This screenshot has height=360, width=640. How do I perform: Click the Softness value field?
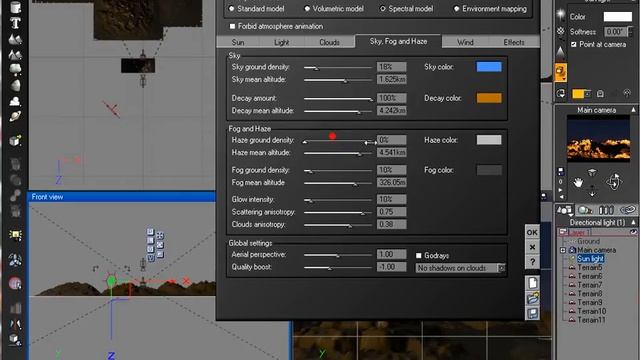pyautogui.click(x=616, y=32)
